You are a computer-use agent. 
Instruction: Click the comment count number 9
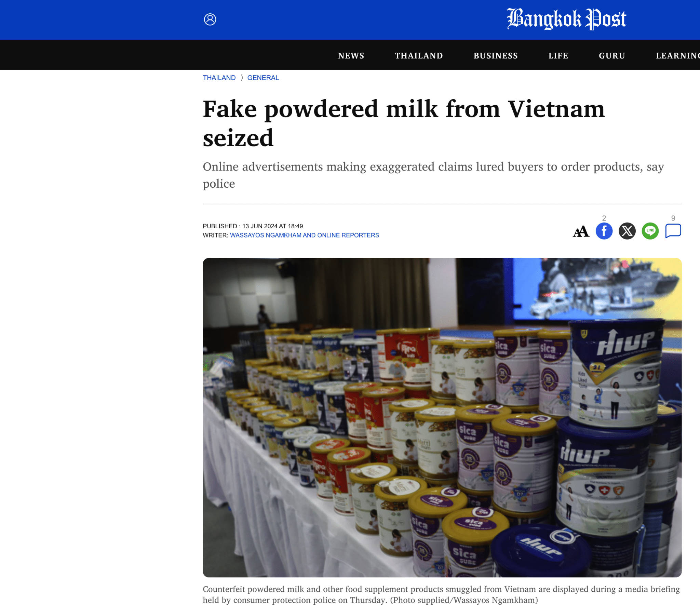[x=673, y=218]
